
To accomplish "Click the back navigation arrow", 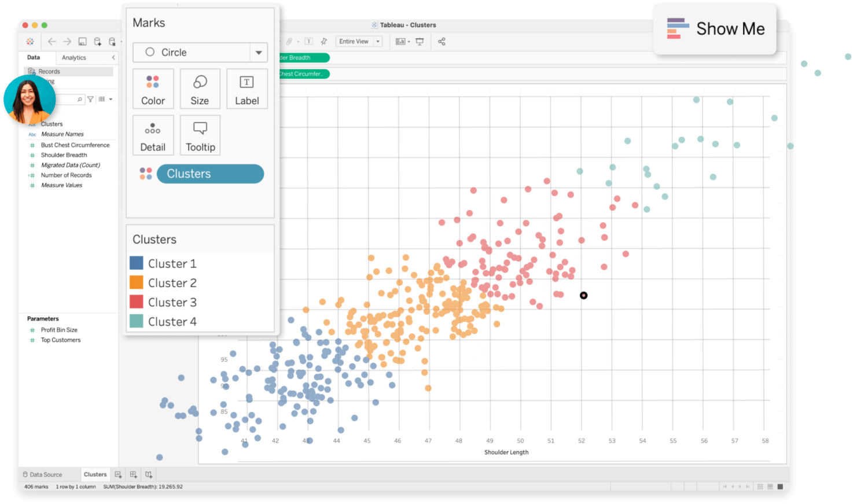I will pos(52,41).
